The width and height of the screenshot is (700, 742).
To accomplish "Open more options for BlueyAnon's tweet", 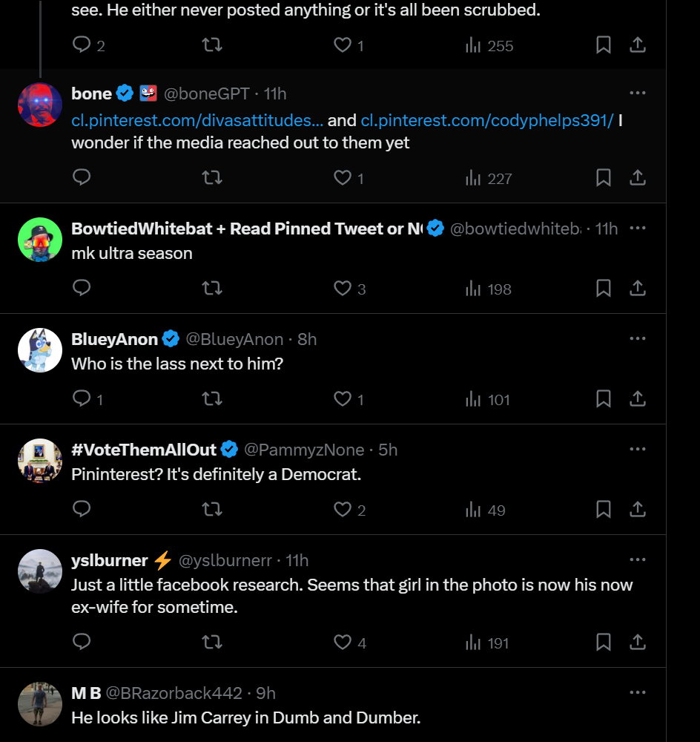I will click(x=638, y=339).
